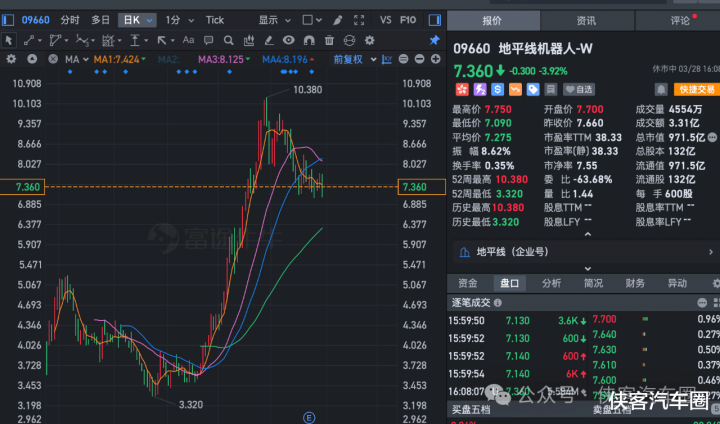Open the F10 company info

click(408, 20)
